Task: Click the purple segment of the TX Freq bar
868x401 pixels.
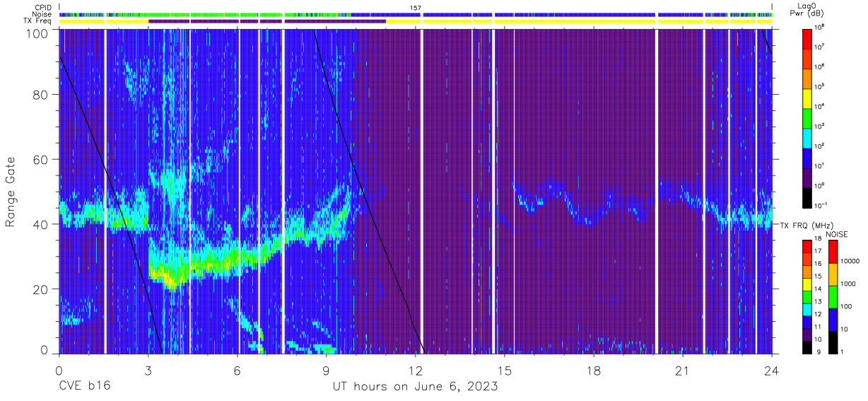Action: point(267,21)
